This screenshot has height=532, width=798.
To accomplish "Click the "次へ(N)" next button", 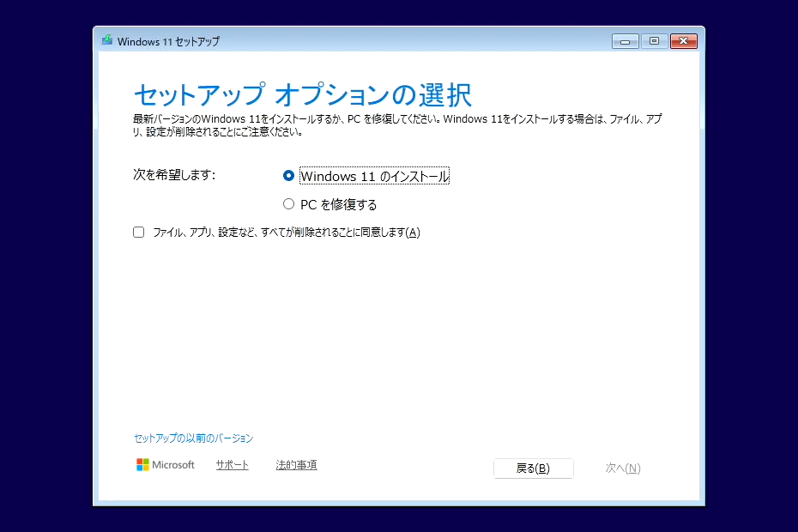I will point(622,468).
